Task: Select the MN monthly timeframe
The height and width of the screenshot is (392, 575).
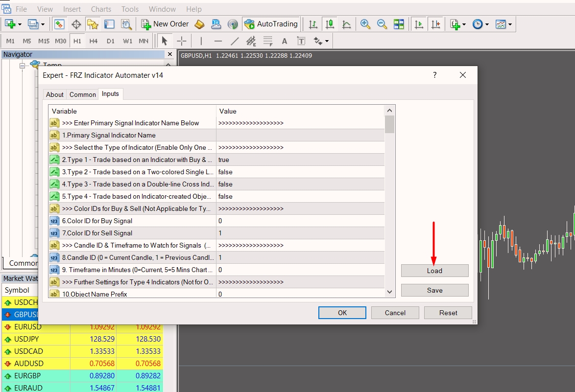Action: [144, 41]
